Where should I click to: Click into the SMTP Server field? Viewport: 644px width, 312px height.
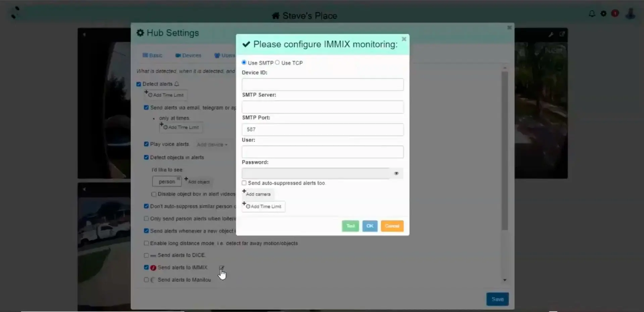[323, 107]
